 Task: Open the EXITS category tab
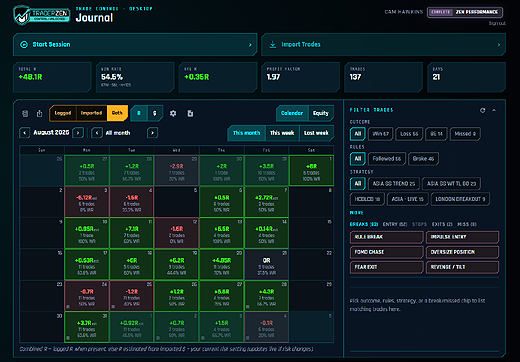click(442, 224)
